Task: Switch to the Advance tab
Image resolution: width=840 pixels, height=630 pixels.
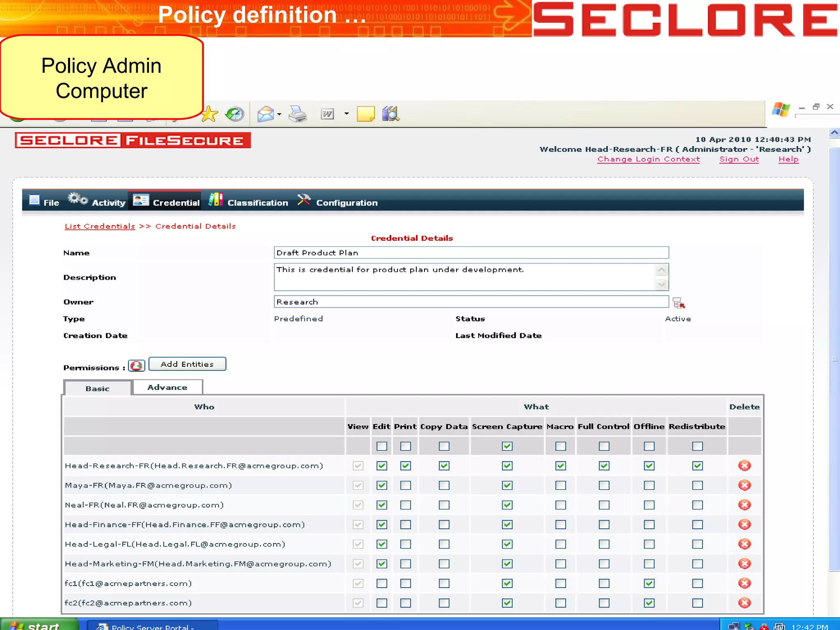Action: tap(167, 387)
